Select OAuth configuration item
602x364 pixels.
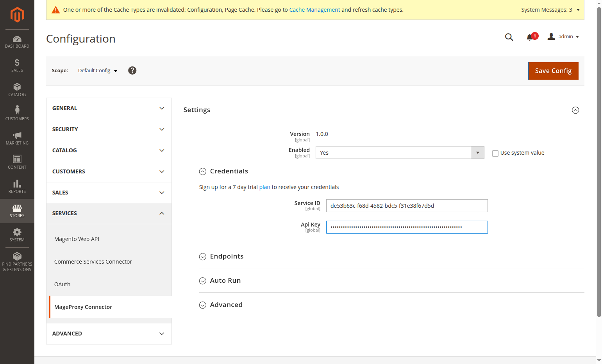coord(62,284)
